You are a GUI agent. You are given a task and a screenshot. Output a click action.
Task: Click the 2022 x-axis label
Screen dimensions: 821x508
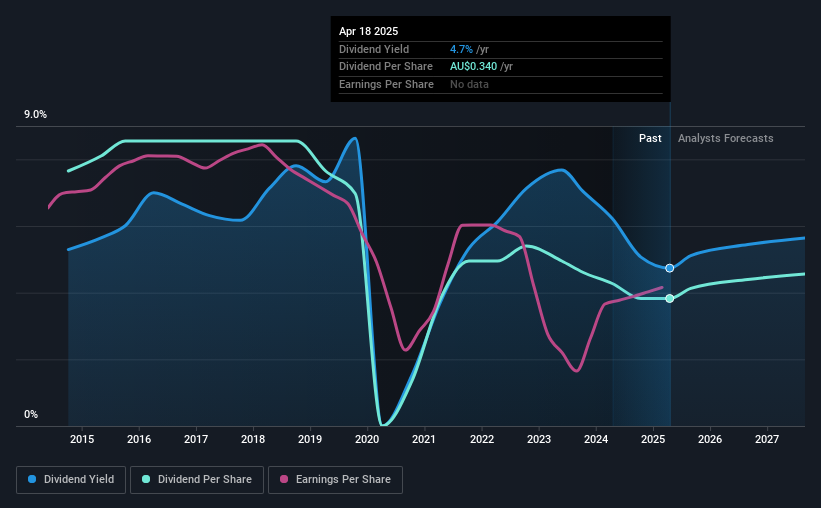click(482, 439)
